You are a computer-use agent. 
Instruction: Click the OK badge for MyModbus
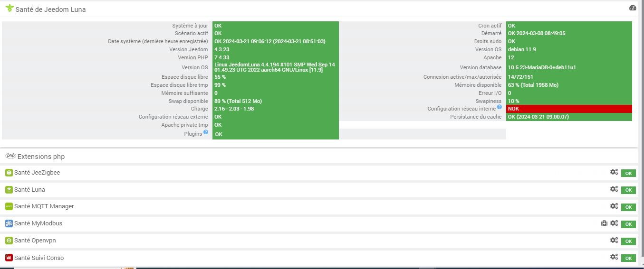[628, 224]
